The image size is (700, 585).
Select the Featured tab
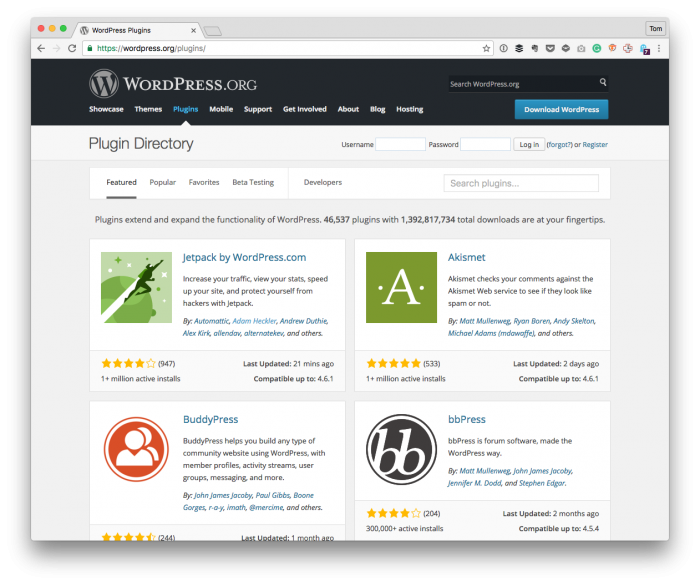121,182
